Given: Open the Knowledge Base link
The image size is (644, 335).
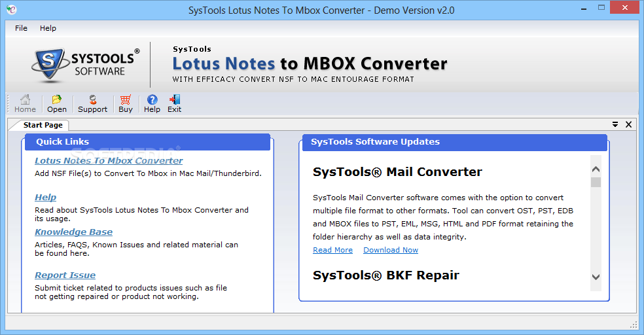Looking at the screenshot, I should click(73, 232).
